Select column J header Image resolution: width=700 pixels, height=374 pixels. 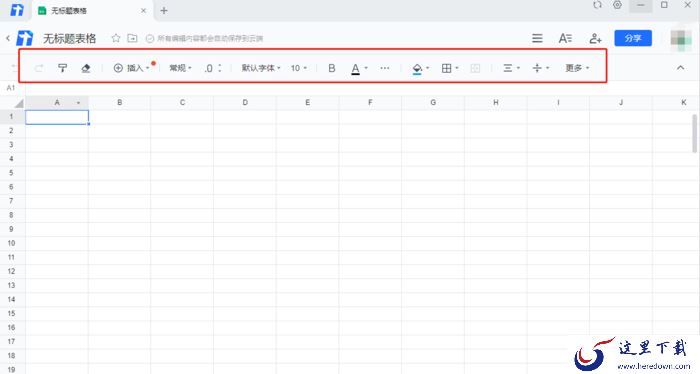click(x=621, y=103)
